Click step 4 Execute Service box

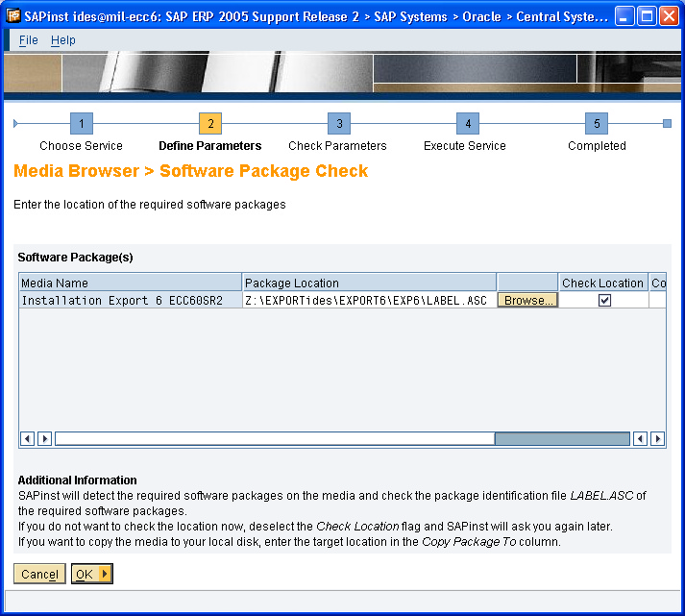pyautogui.click(x=467, y=124)
